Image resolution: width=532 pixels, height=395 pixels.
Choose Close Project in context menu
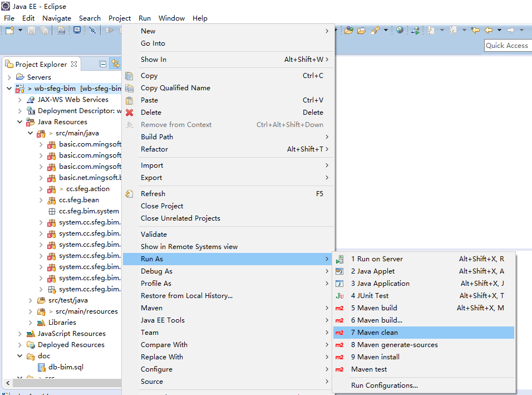228,206
